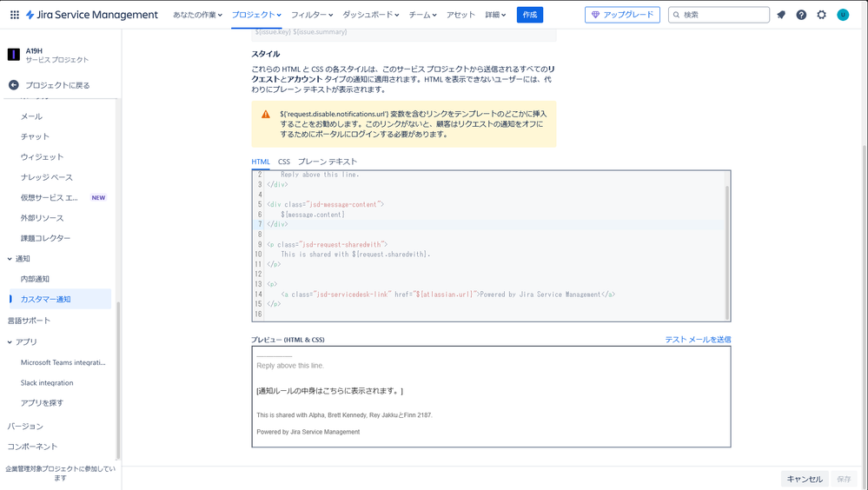The width and height of the screenshot is (868, 490).
Task: Click the 作成 button
Action: point(530,15)
